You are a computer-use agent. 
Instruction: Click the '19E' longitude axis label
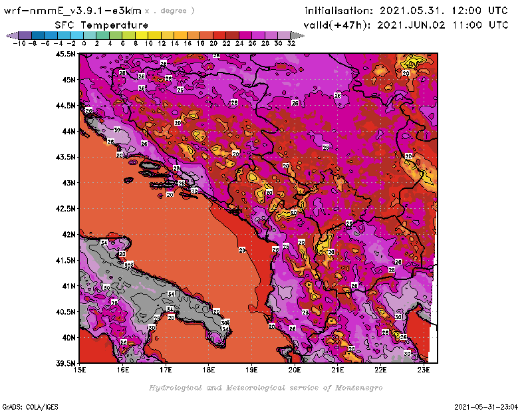(251, 370)
